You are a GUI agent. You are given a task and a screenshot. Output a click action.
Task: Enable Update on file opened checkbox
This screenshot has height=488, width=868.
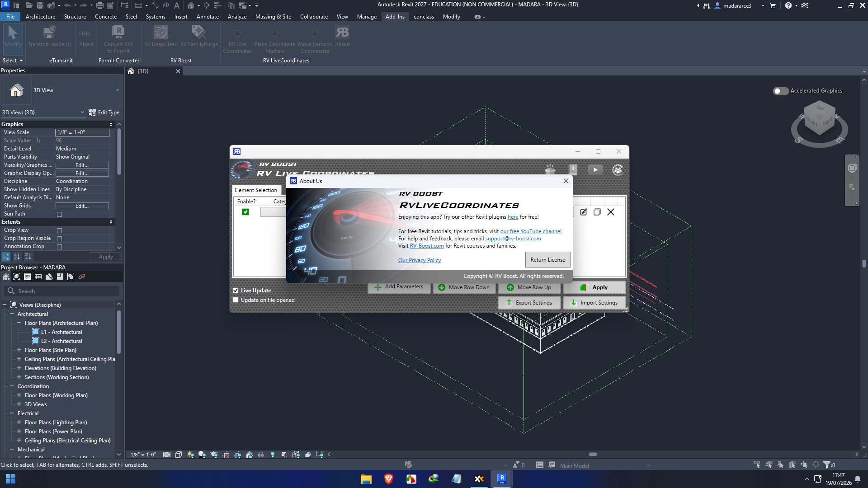click(x=236, y=300)
